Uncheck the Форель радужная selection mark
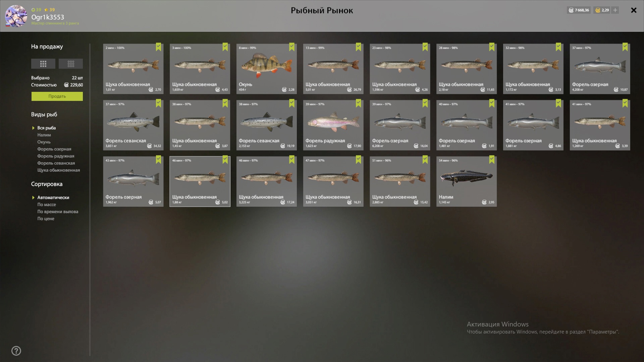Viewport: 644px width, 362px height. coord(359,103)
